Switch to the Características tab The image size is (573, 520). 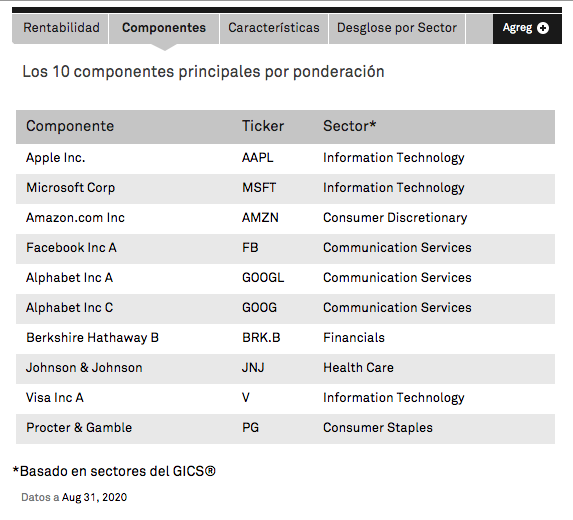point(274,29)
